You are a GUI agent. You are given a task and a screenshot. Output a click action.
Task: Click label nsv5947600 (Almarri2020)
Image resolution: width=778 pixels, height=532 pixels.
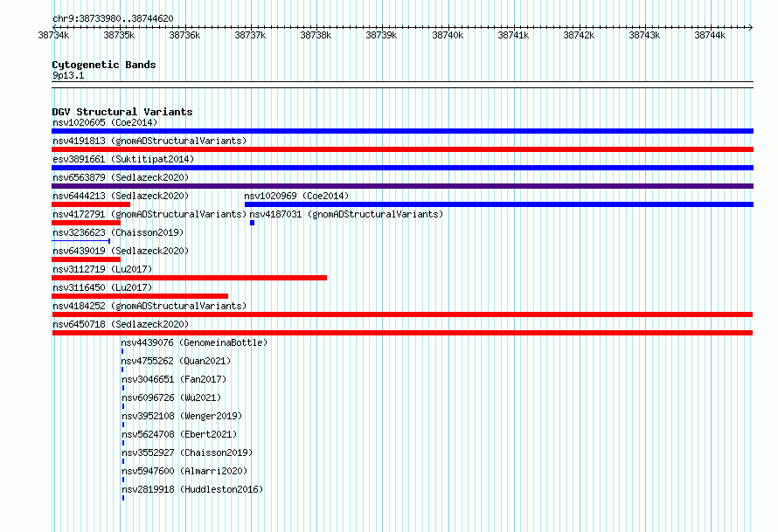point(184,471)
